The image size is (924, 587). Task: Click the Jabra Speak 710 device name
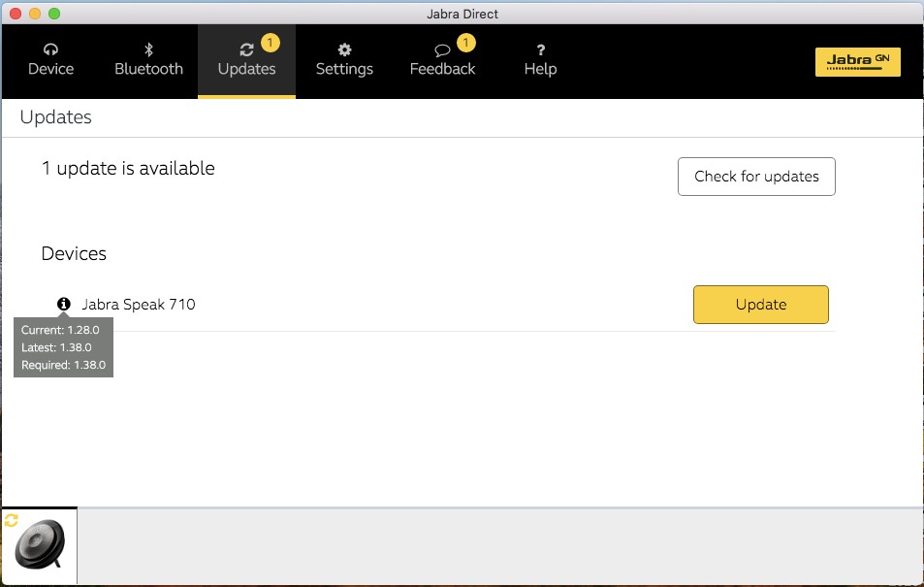tap(139, 305)
